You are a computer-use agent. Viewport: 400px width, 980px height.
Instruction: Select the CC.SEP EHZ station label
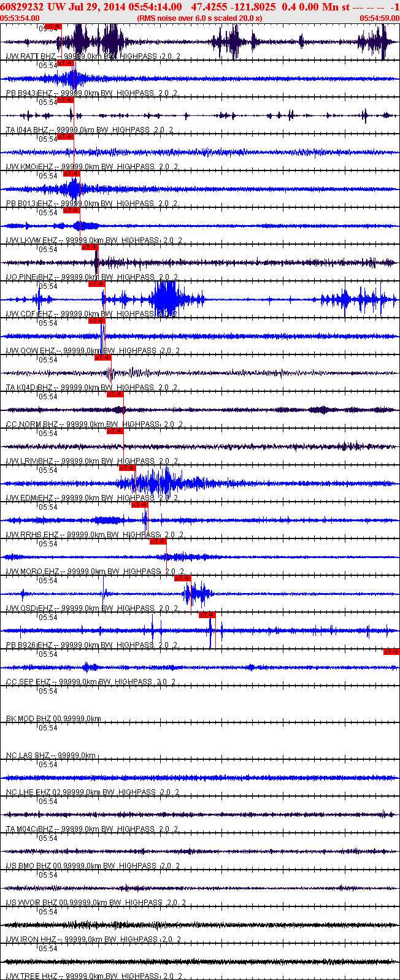pos(91,682)
